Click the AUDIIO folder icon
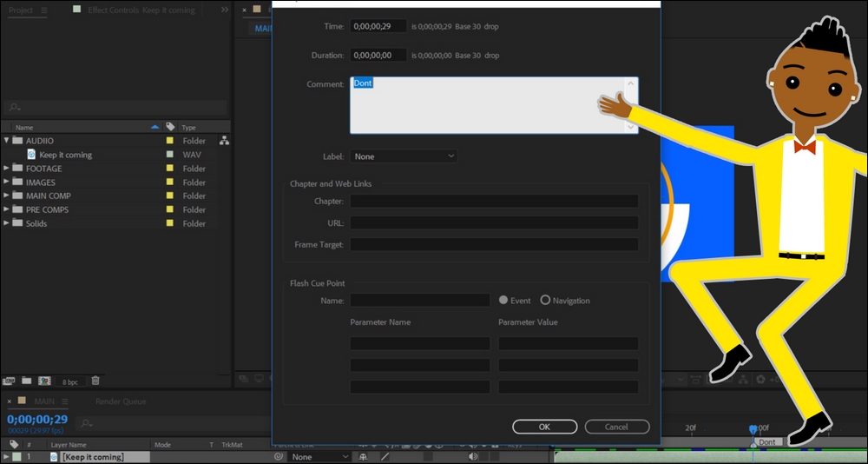The image size is (868, 464). coord(17,141)
